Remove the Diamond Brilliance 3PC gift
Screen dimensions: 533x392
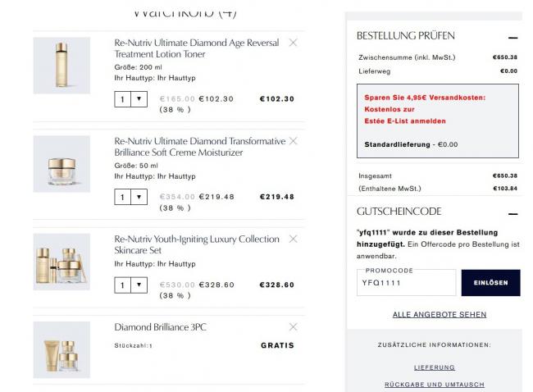pyautogui.click(x=294, y=327)
